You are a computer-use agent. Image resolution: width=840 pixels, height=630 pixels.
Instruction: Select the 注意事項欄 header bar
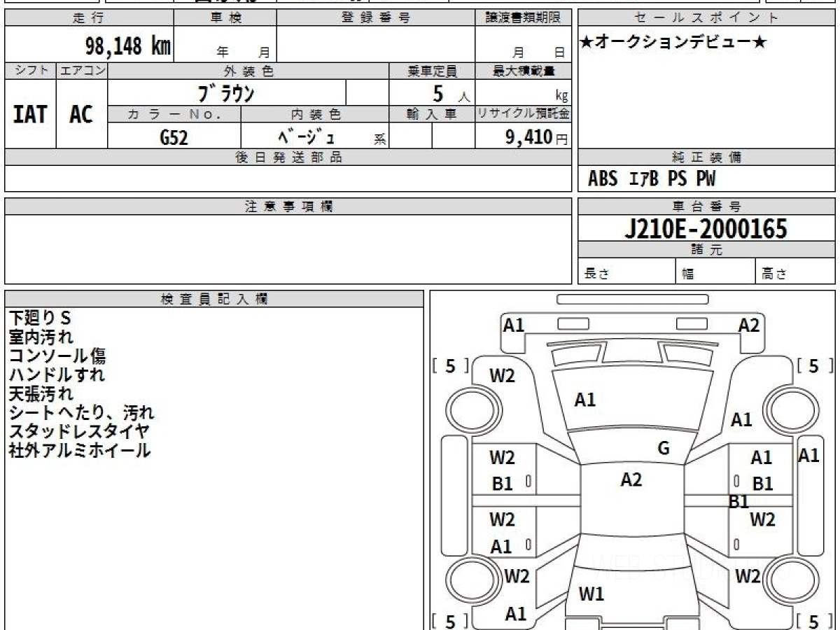288,206
